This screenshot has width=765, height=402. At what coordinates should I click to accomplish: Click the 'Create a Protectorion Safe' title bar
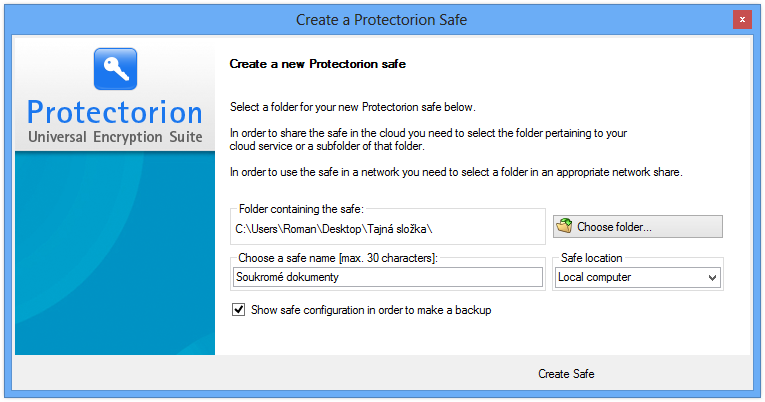click(382, 20)
